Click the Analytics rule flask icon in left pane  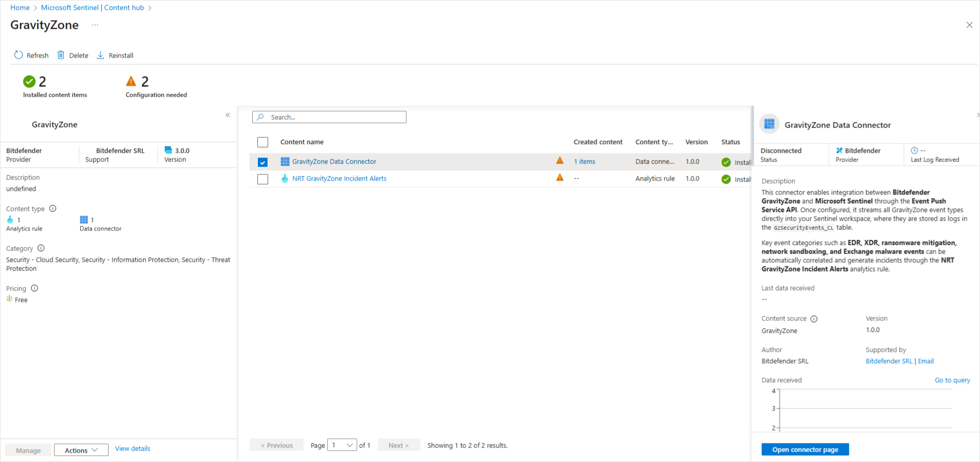pyautogui.click(x=10, y=220)
